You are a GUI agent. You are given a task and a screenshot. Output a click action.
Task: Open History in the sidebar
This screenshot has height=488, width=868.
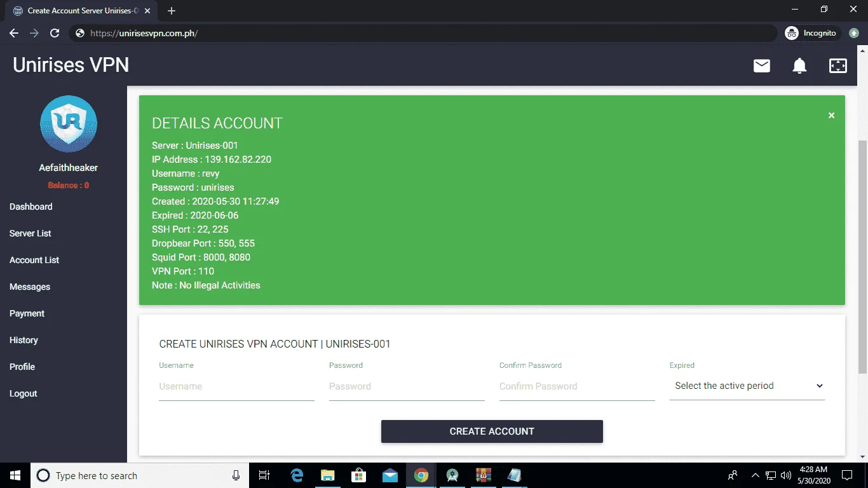click(24, 340)
